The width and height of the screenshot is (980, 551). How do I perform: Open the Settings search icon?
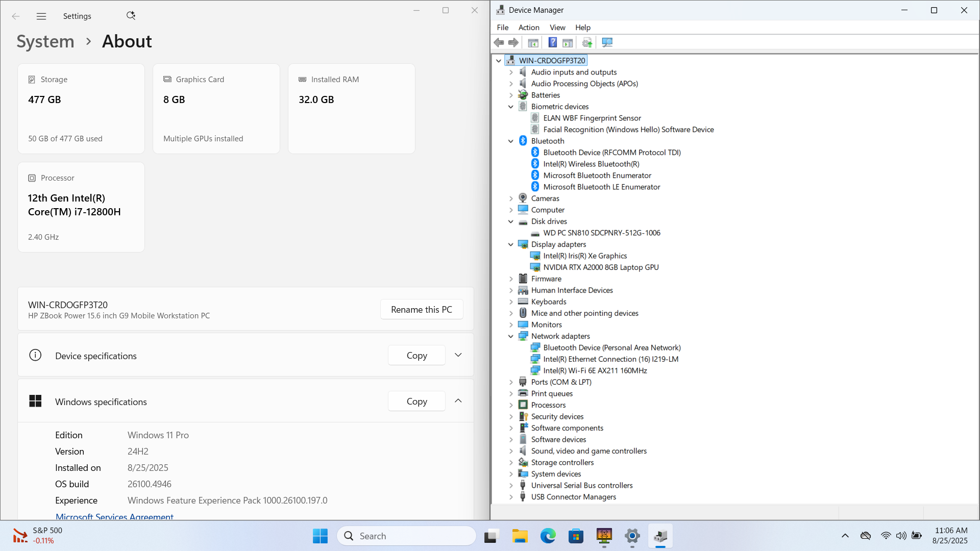(131, 16)
